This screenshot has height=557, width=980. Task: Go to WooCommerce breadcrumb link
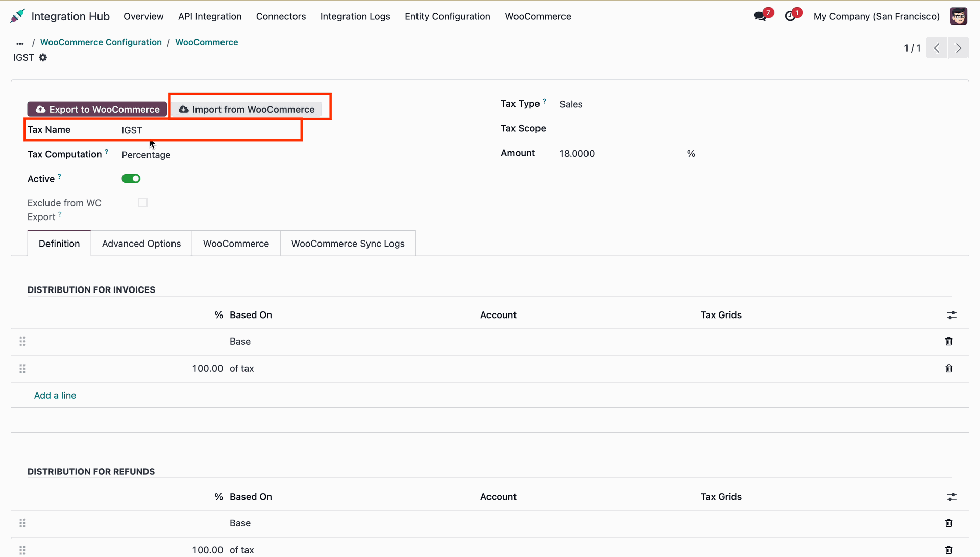click(x=207, y=42)
